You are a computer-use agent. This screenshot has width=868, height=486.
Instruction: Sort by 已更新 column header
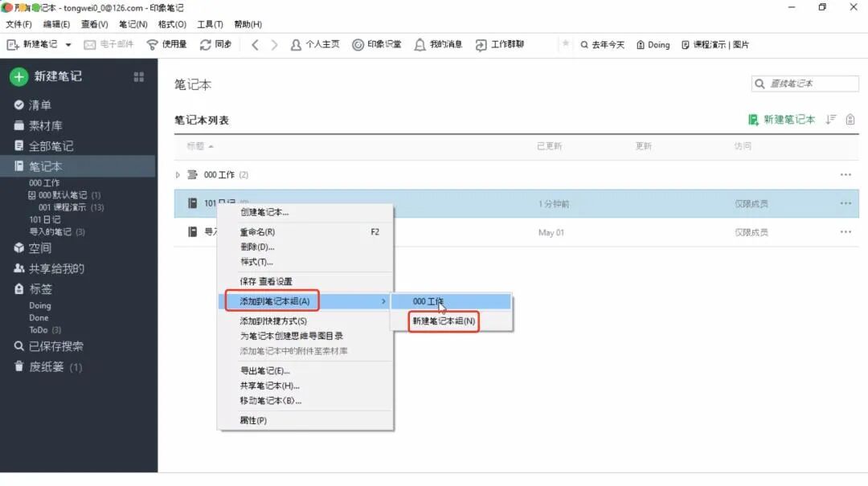click(x=549, y=146)
